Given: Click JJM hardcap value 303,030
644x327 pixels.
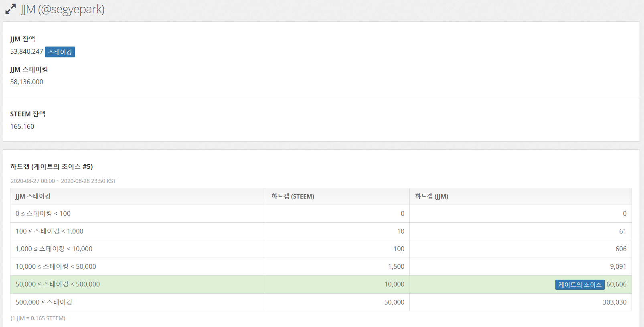Looking at the screenshot, I should (x=614, y=302).
